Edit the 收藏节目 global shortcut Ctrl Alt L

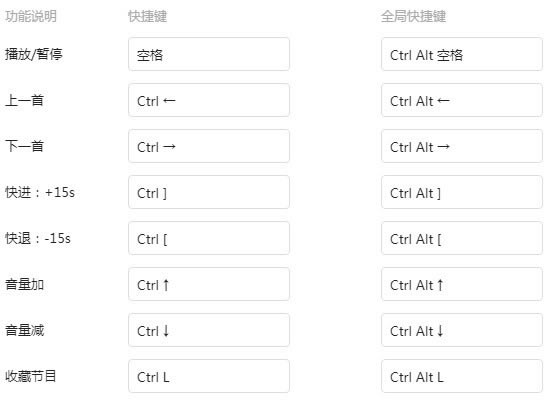coord(462,377)
